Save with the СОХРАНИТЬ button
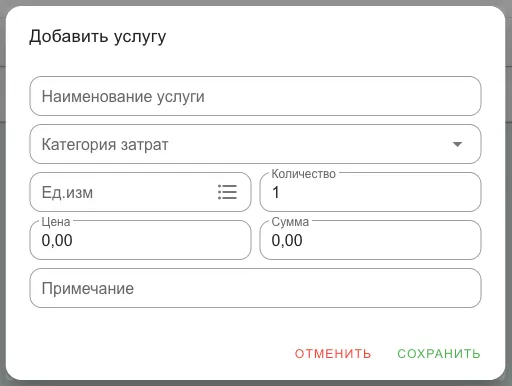This screenshot has height=386, width=512. pyautogui.click(x=439, y=354)
